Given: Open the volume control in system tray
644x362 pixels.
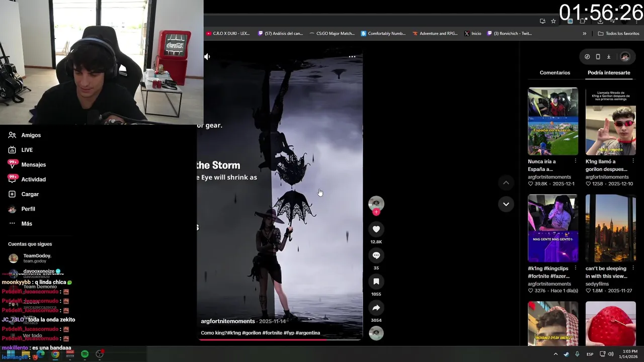Looking at the screenshot, I should (610, 354).
